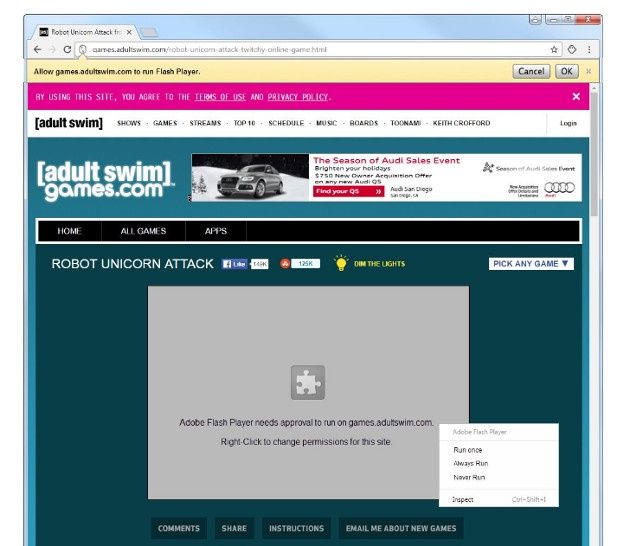This screenshot has width=630, height=546.
Task: Go to ALL GAMES tab
Action: pyautogui.click(x=143, y=231)
